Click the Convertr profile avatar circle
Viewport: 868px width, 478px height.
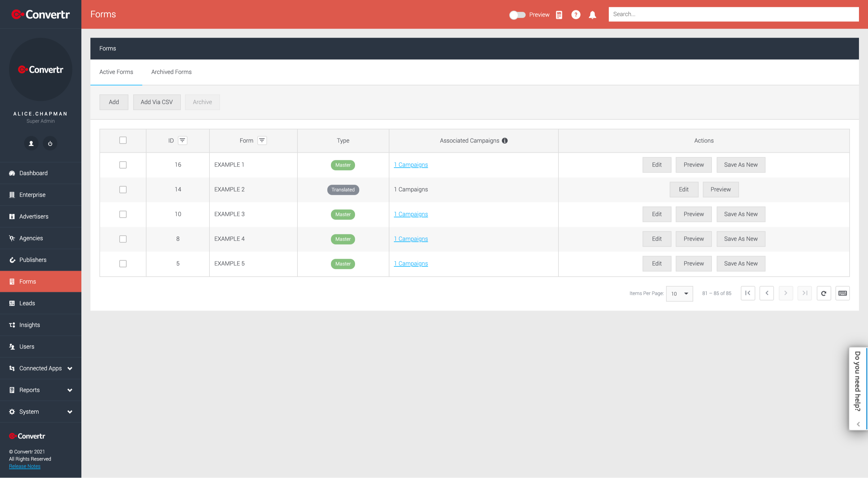click(40, 70)
